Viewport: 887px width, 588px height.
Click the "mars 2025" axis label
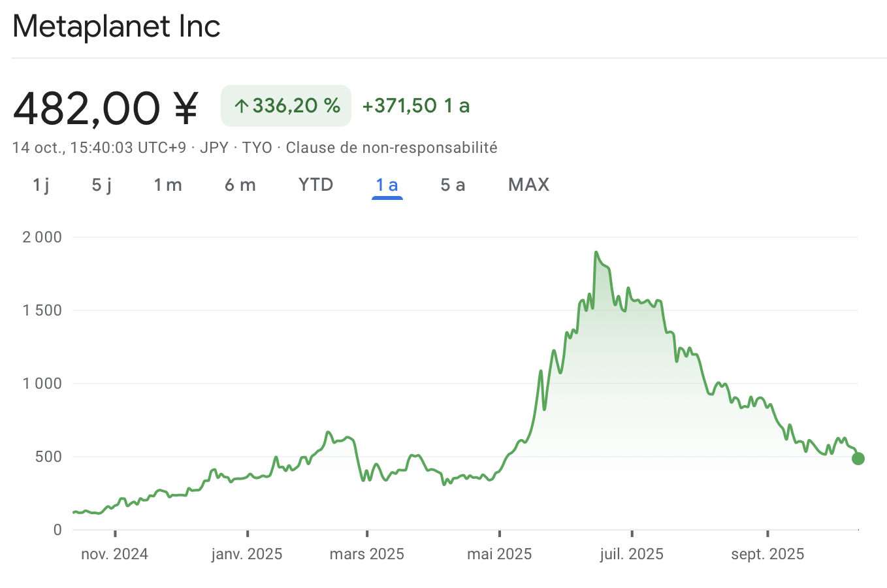coord(366,555)
